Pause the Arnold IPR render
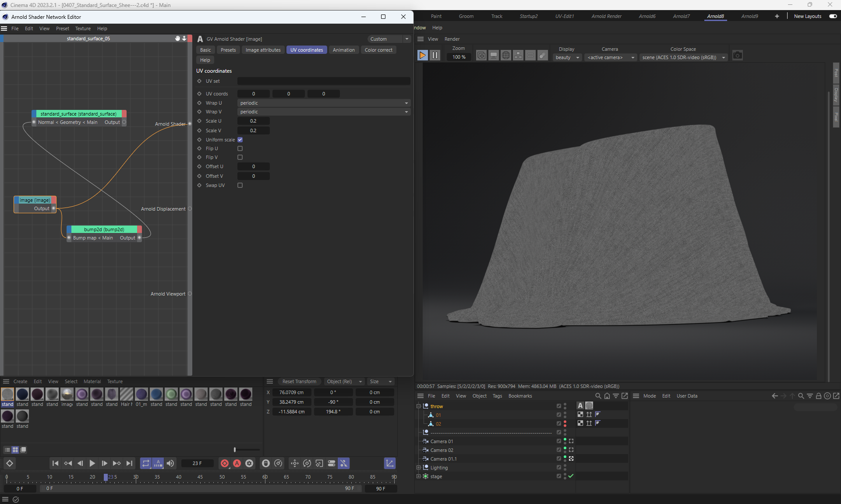 pyautogui.click(x=435, y=56)
